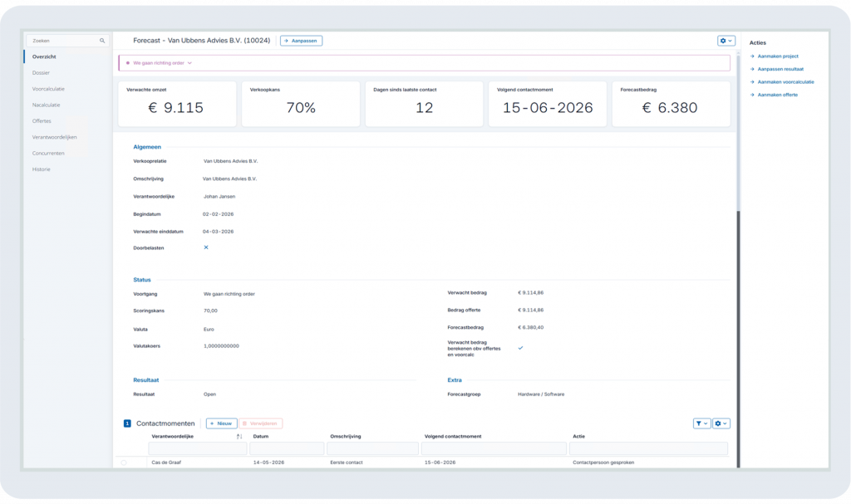851x504 pixels.
Task: Click the Verantwoordelijke column filter field
Action: pyautogui.click(x=198, y=448)
